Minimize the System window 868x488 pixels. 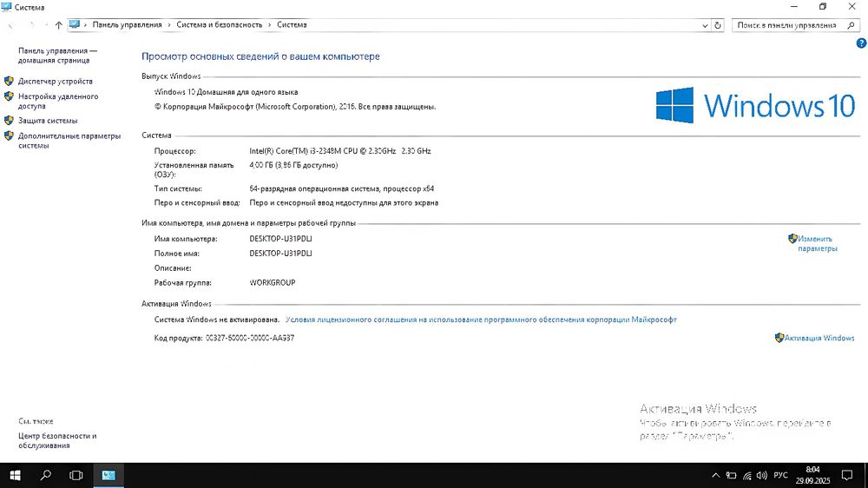(794, 7)
